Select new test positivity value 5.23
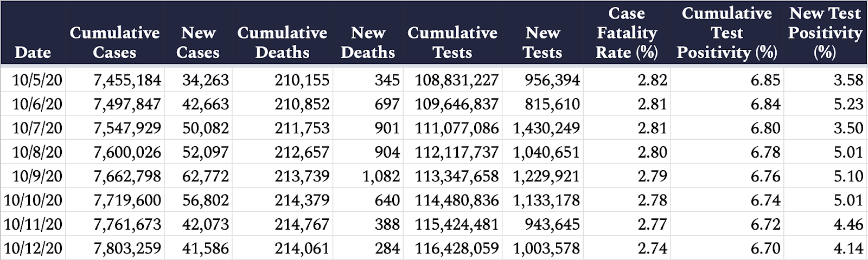This screenshot has width=868, height=260. (848, 104)
